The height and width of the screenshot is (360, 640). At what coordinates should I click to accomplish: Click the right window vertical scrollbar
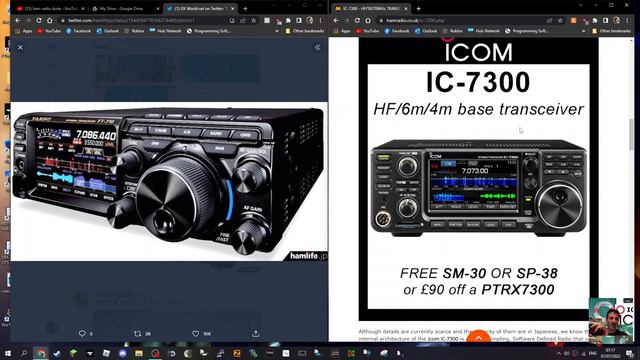point(632,135)
